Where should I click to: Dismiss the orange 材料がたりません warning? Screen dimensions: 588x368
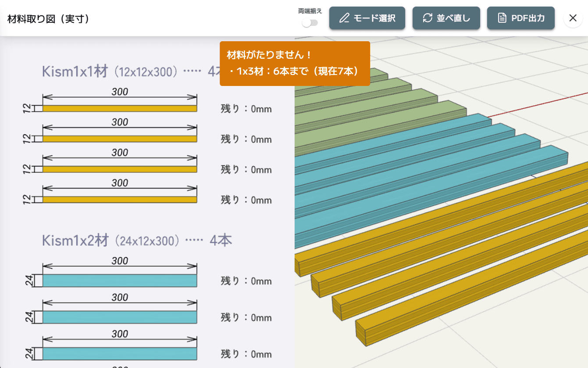tap(295, 63)
